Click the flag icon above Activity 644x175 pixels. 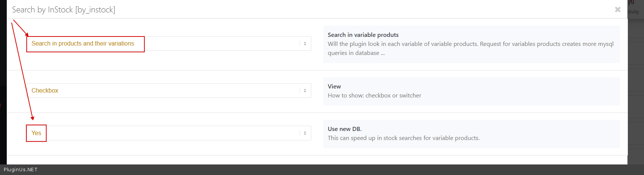tap(632, 2)
